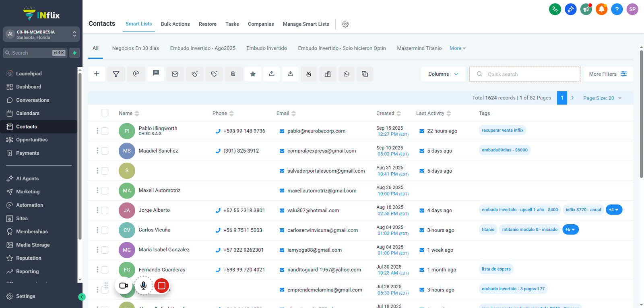Click the WhatsApp icon in toolbar
The height and width of the screenshot is (308, 644).
tap(347, 74)
